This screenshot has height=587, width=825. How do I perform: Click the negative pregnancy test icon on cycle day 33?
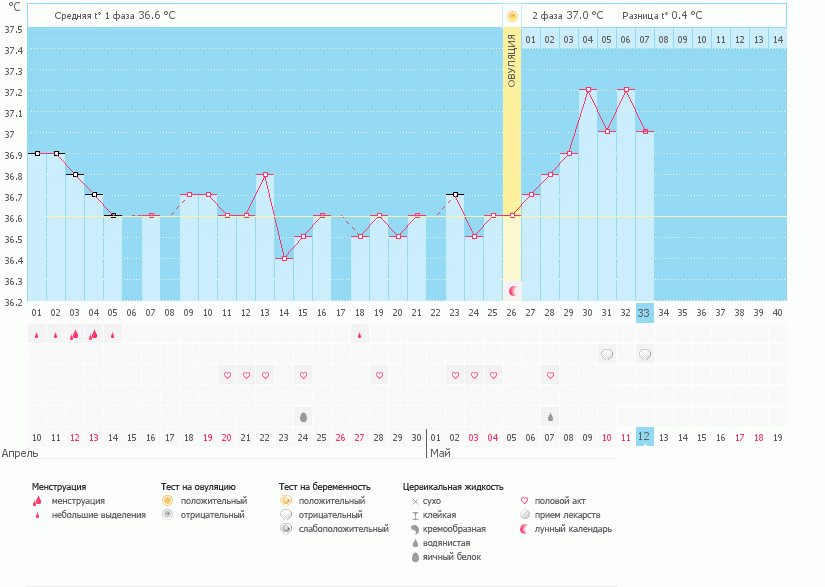coord(645,354)
